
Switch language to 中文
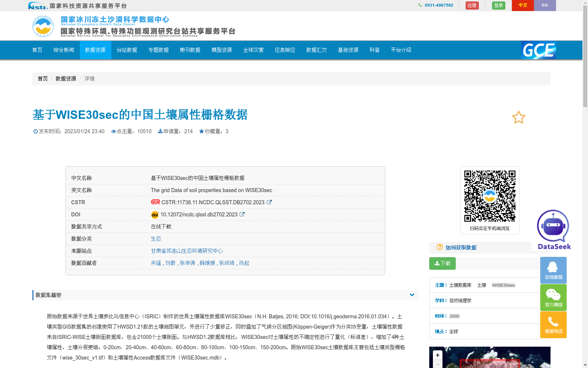pos(523,6)
